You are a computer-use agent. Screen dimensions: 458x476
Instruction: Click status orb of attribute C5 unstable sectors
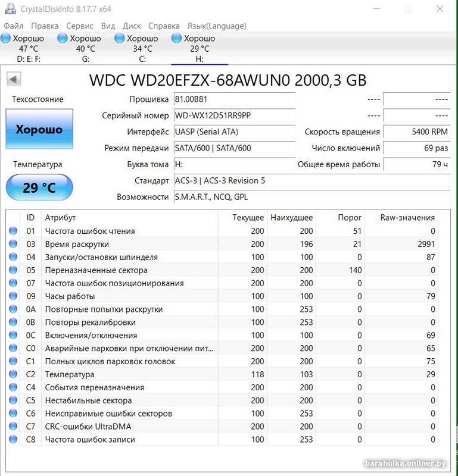point(13,400)
